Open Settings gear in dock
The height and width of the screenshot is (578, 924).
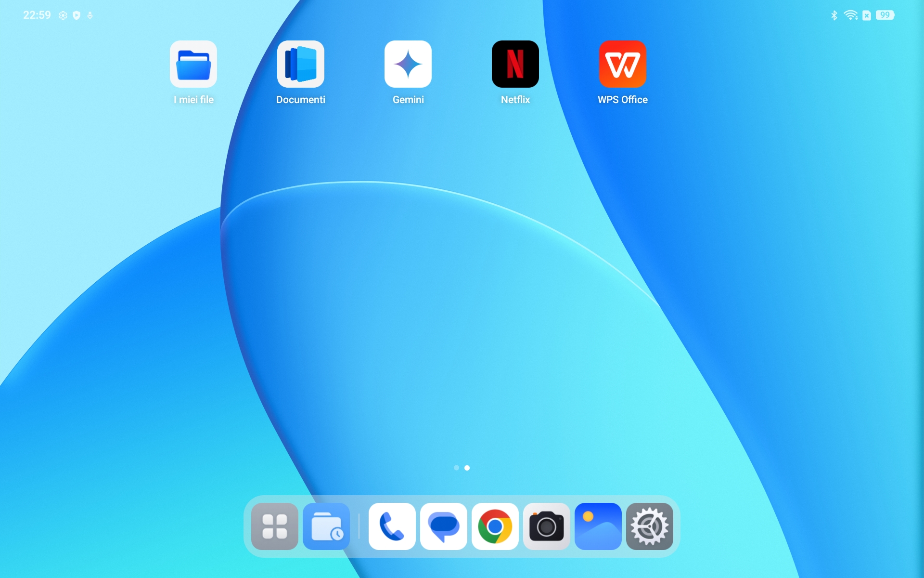[650, 526]
